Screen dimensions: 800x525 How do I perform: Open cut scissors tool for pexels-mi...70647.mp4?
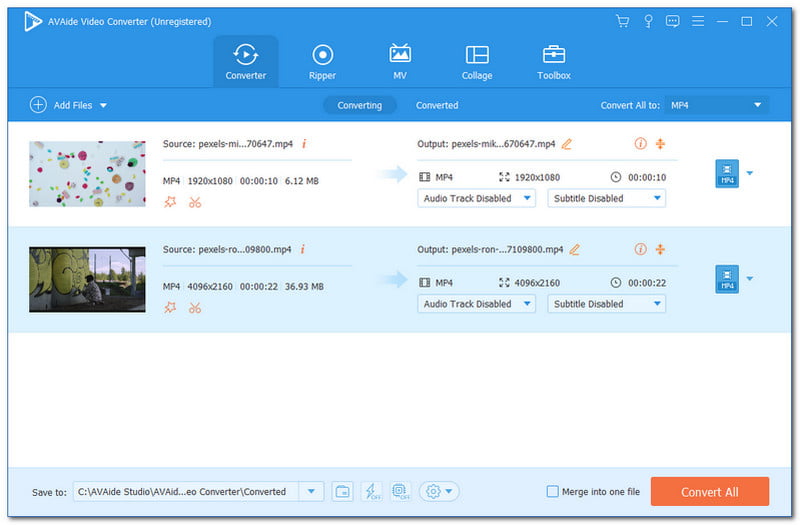195,202
